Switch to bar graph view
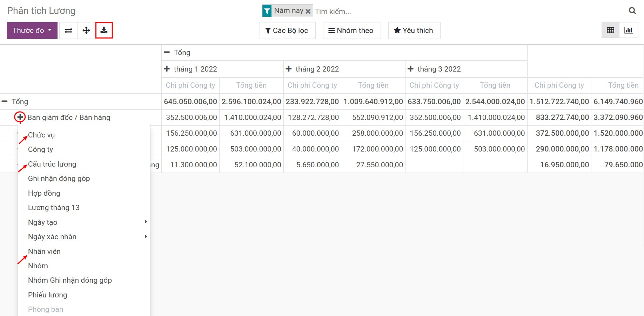Viewport: 644px width, 316px height. pyautogui.click(x=629, y=31)
